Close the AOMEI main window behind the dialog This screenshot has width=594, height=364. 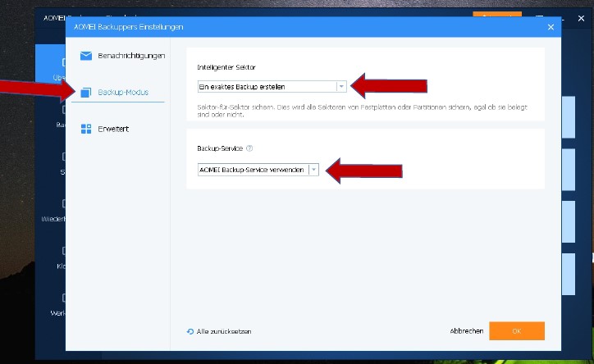coord(581,18)
